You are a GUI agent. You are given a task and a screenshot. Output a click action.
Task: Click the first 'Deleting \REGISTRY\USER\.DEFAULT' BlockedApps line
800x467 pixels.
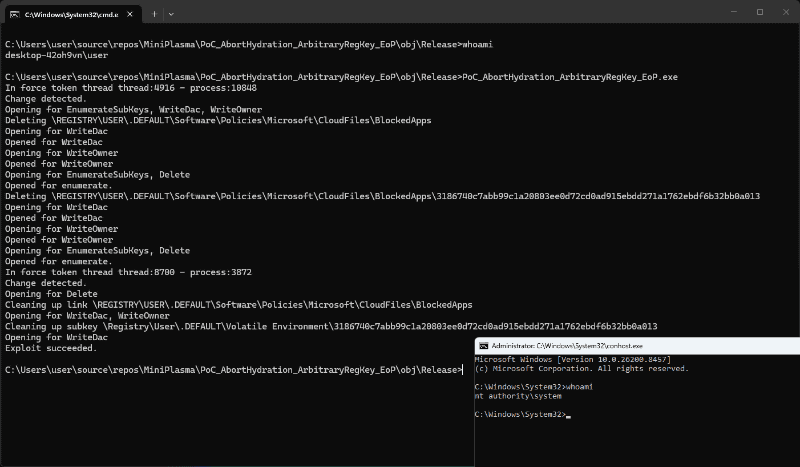(218, 120)
